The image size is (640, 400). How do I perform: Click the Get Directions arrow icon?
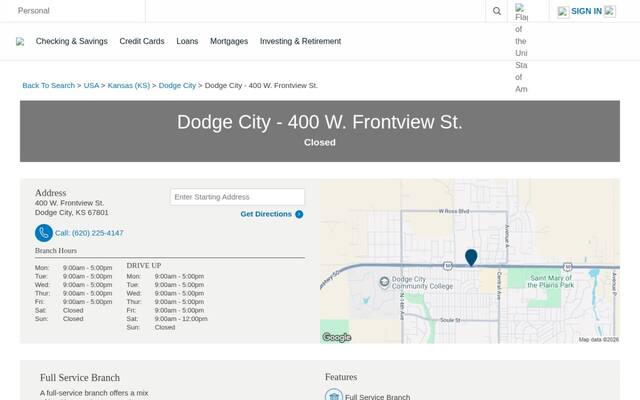[299, 214]
